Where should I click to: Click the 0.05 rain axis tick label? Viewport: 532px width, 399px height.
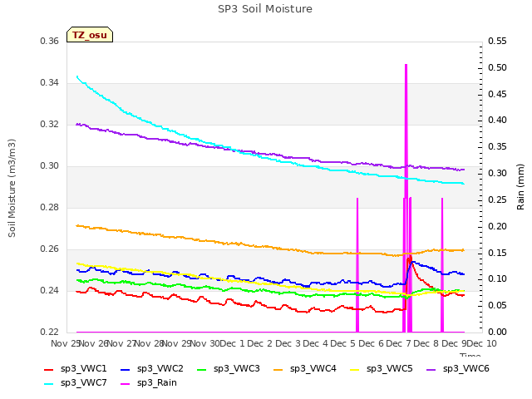[x=497, y=306]
